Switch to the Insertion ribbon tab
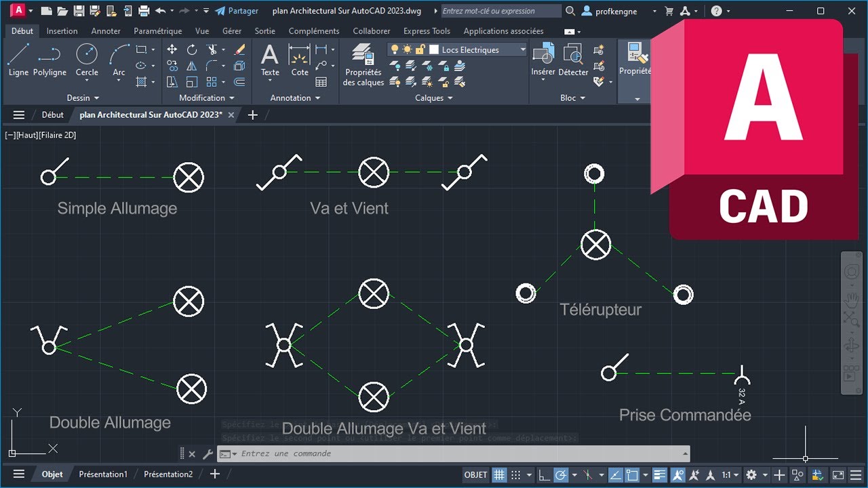 point(62,31)
